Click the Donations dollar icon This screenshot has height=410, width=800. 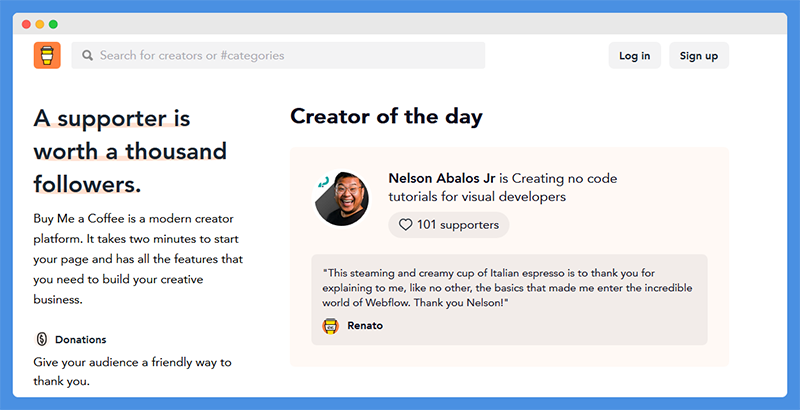(42, 339)
